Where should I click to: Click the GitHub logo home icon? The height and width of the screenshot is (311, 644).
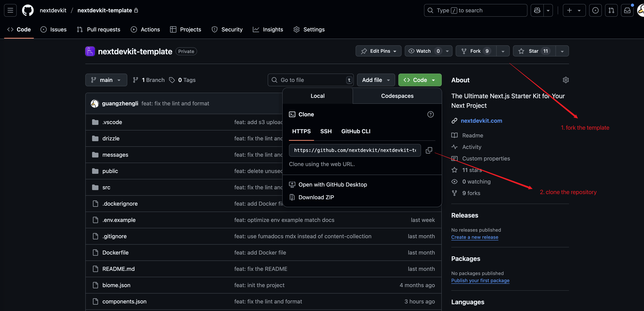[x=28, y=10]
